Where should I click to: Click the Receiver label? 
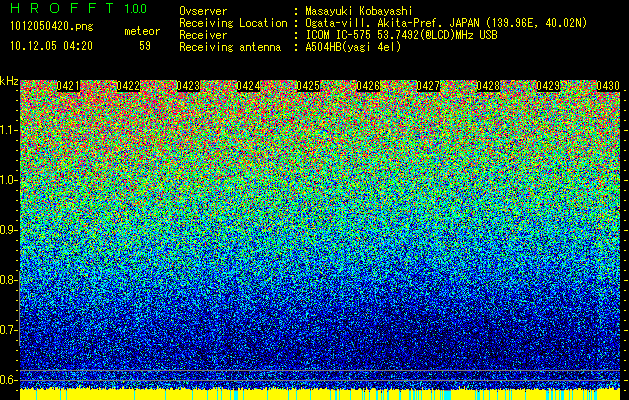point(203,35)
